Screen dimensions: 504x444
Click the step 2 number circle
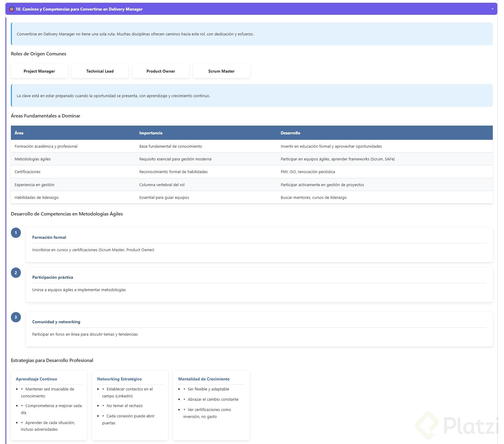[16, 273]
